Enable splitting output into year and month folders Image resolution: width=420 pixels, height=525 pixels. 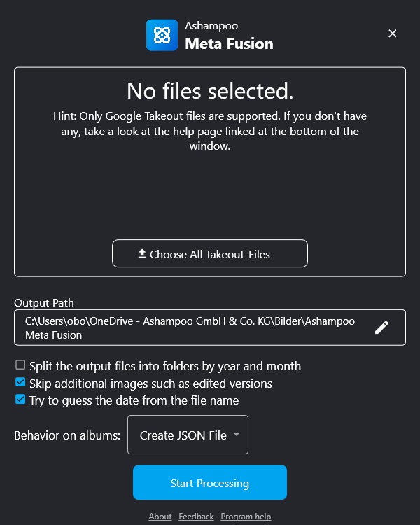20,365
